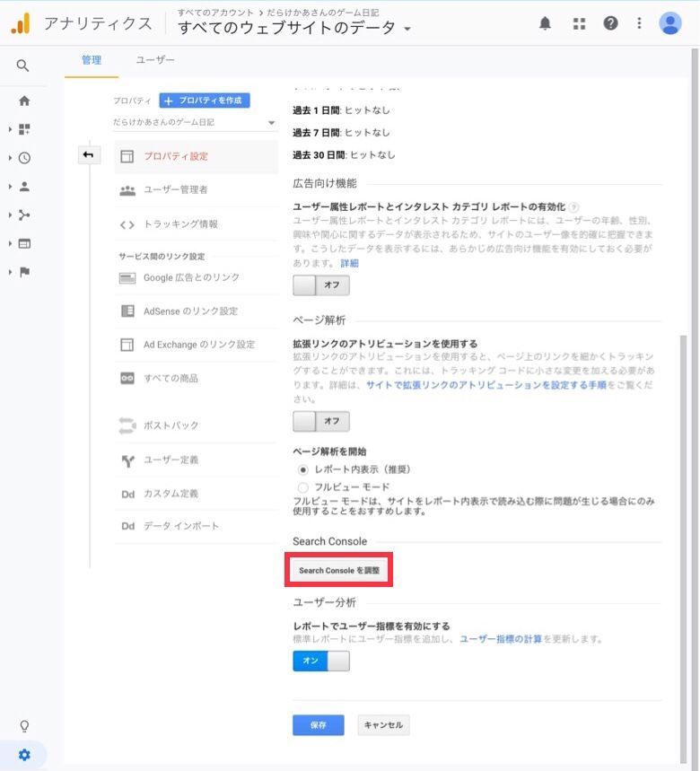
Task: Open the データ インポート menu item
Action: [197, 526]
